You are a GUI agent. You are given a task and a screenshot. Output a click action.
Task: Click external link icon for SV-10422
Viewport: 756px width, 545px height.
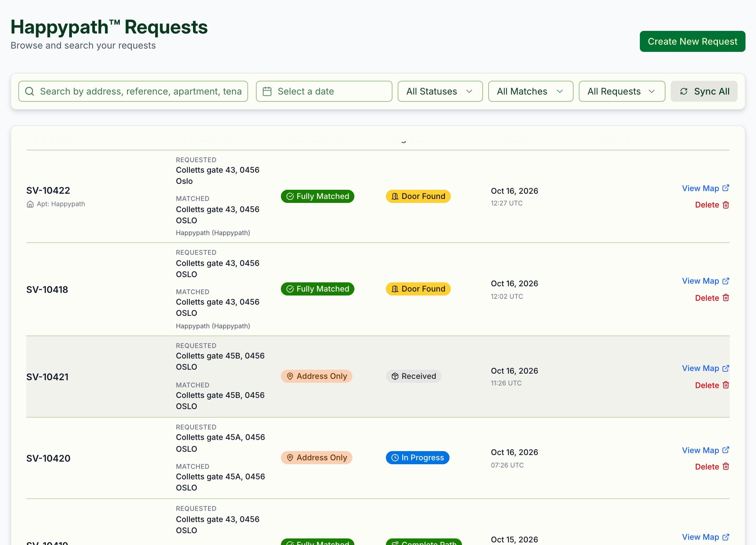726,188
